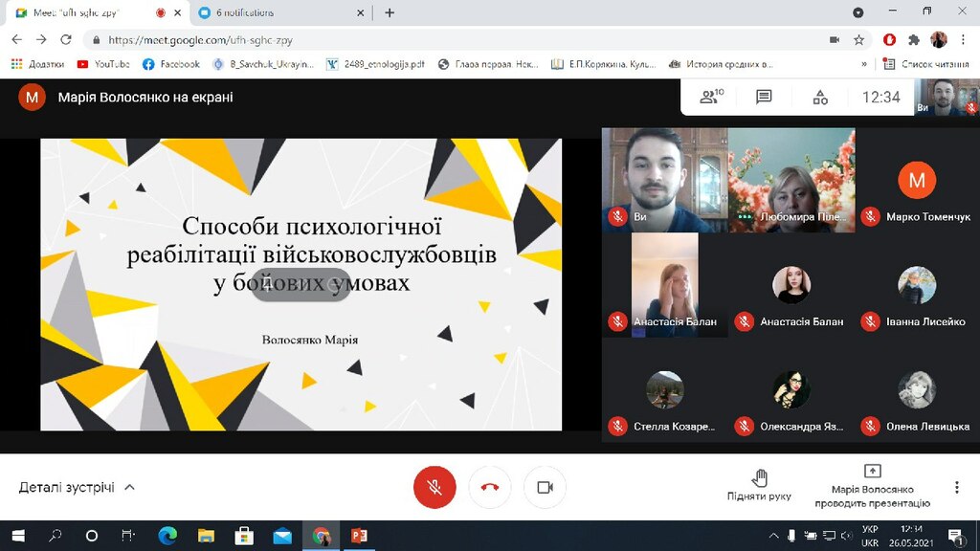
Task: Click the camera indicator in address bar
Action: click(835, 40)
